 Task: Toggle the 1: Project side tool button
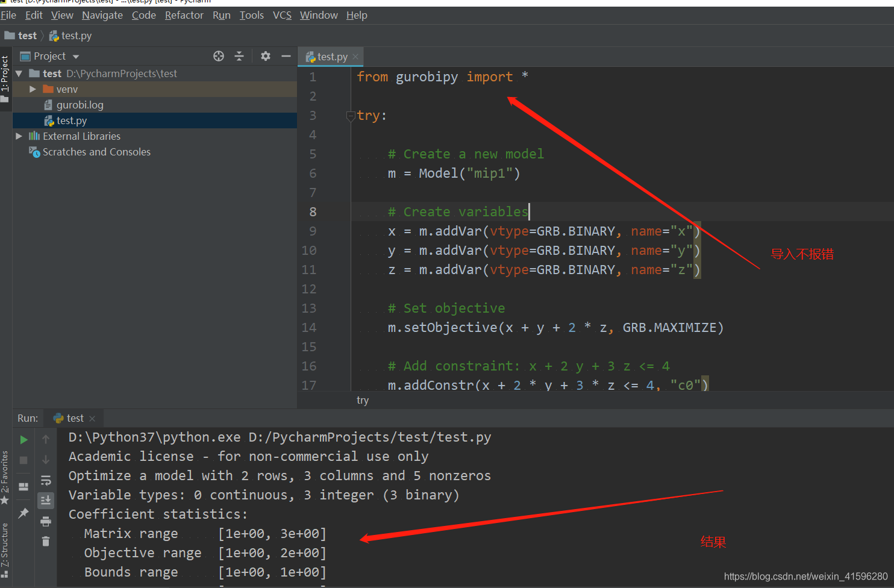click(x=5, y=78)
